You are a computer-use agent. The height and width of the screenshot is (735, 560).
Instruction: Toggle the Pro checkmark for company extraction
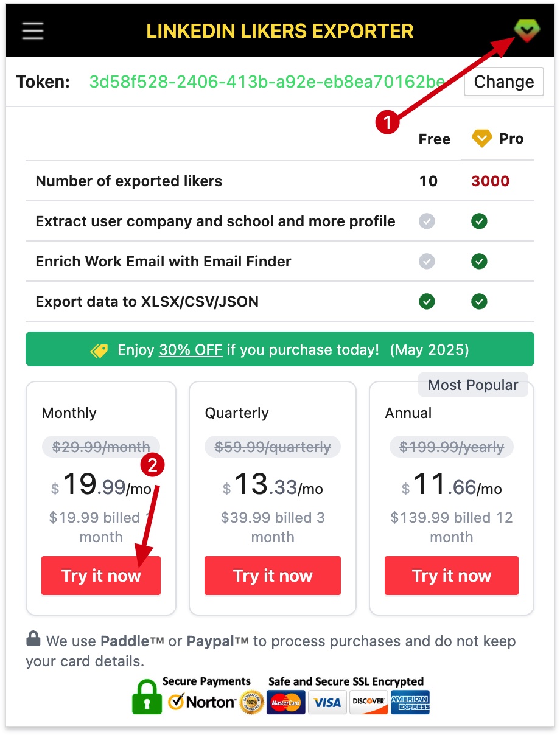click(479, 221)
